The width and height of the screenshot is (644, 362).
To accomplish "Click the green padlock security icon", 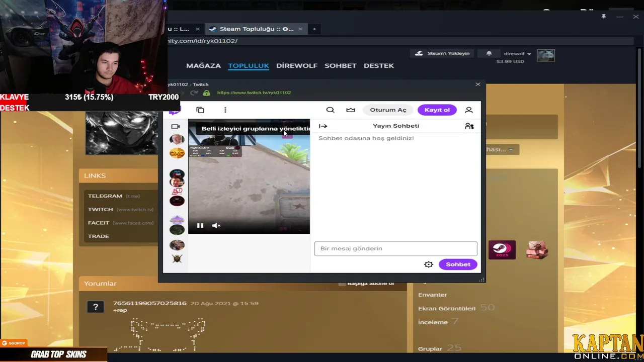I will click(206, 93).
